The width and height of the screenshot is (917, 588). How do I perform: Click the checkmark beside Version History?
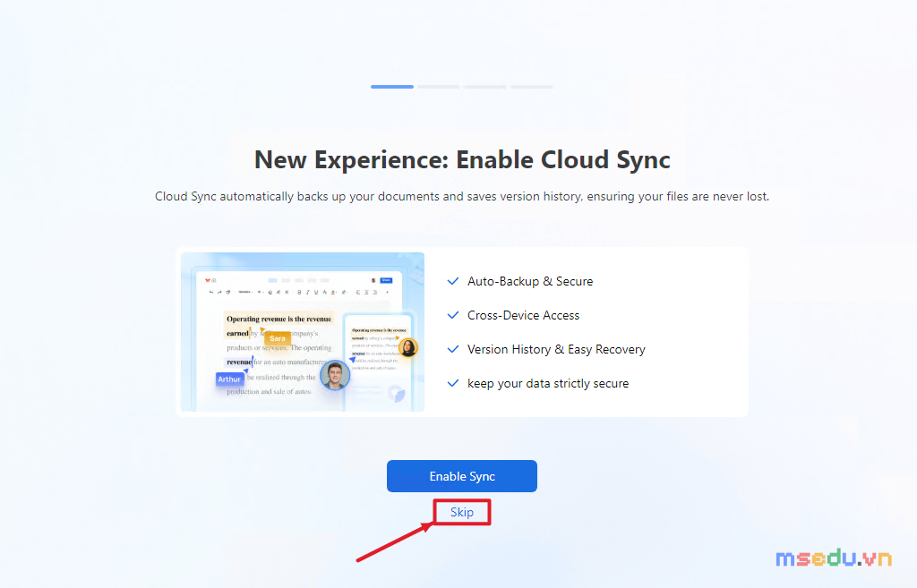(452, 349)
